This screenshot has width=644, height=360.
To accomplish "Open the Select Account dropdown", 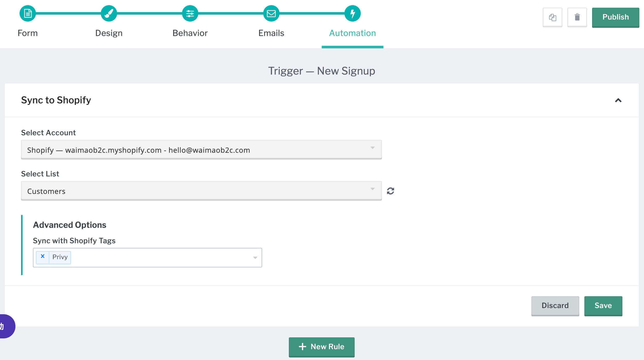I will (201, 150).
